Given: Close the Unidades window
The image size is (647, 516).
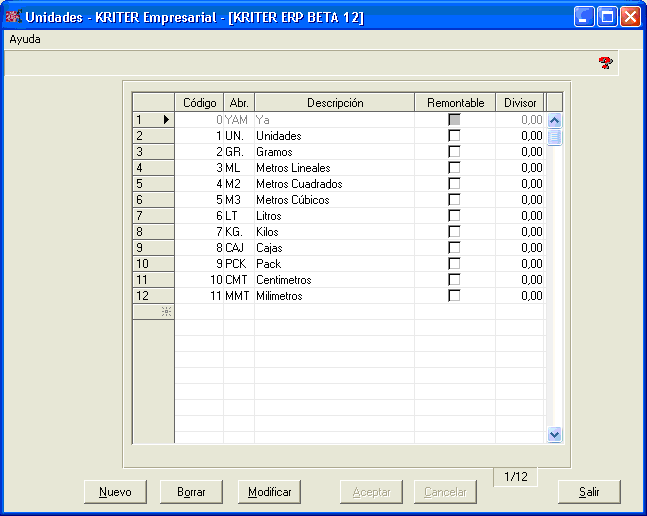Looking at the screenshot, I should (x=630, y=17).
